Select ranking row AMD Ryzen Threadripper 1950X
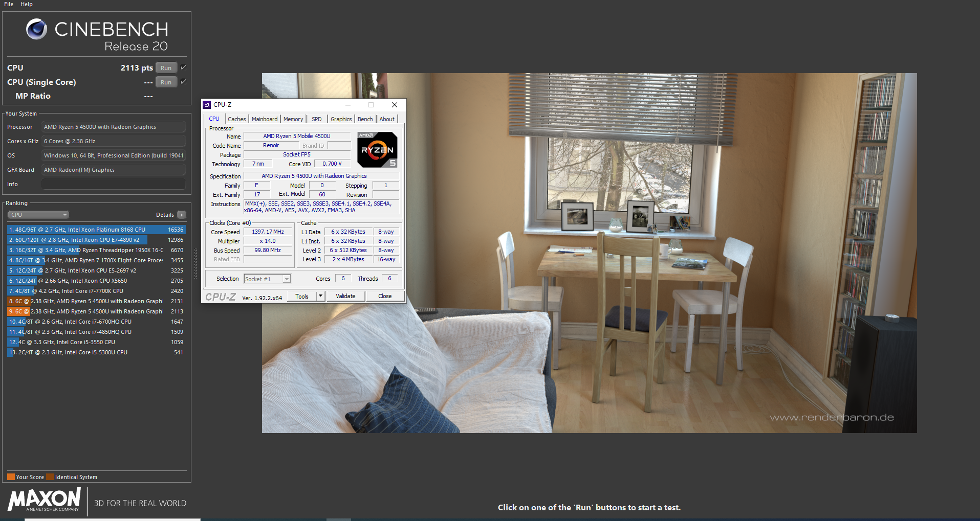 point(96,250)
